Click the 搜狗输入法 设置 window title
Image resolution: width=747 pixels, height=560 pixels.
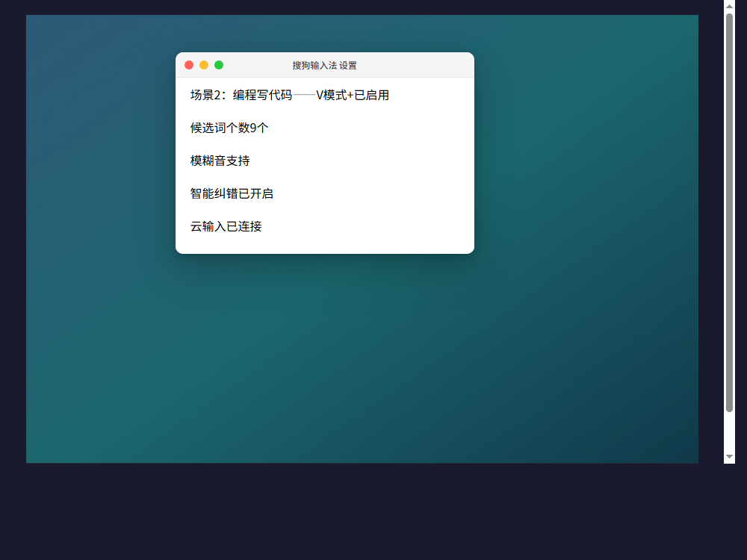tap(324, 65)
